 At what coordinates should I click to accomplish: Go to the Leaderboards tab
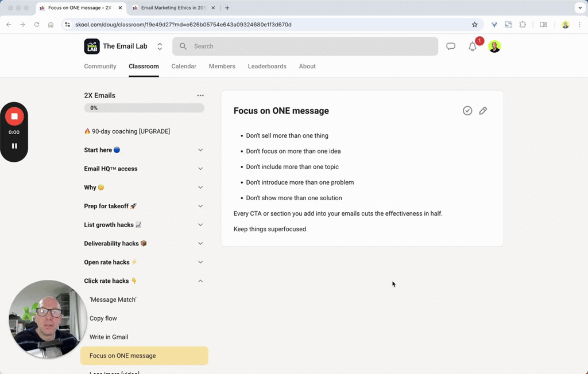pyautogui.click(x=267, y=67)
